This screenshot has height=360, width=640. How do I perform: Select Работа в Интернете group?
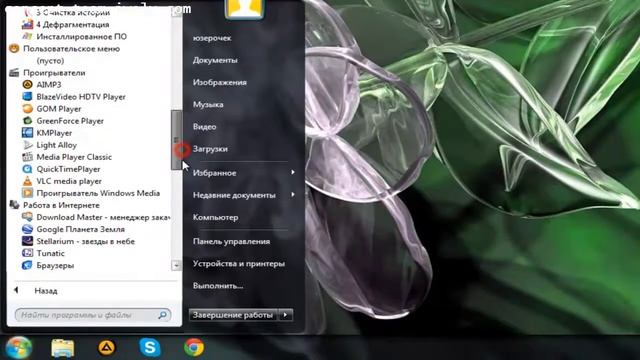coord(61,205)
